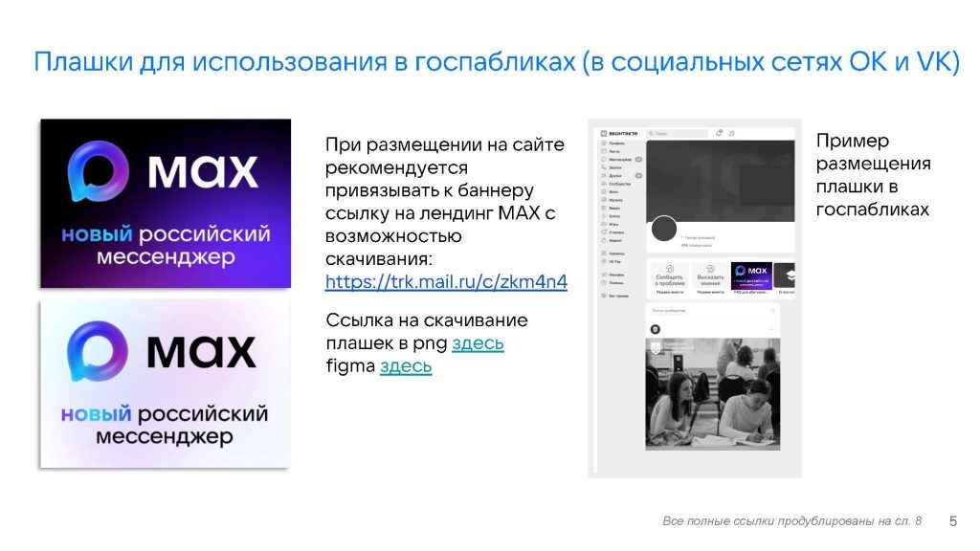Click 'VK Pay' in the VK sidebar
The height and width of the screenshot is (551, 980).
pyautogui.click(x=612, y=262)
